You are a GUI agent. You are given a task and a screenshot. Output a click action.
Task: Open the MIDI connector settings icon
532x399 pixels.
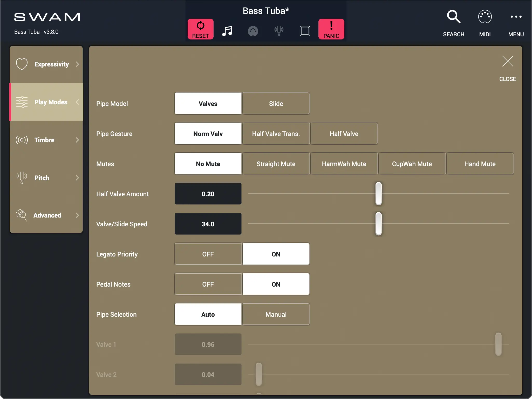click(253, 31)
